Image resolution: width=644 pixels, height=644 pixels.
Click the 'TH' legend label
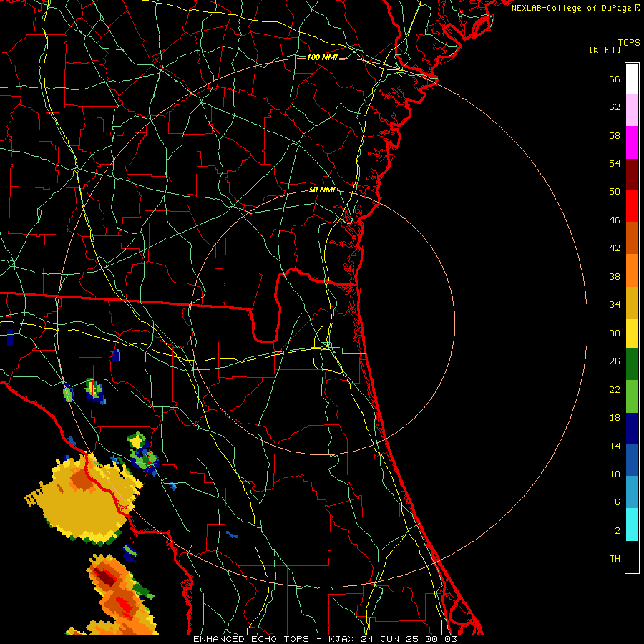[x=615, y=559]
